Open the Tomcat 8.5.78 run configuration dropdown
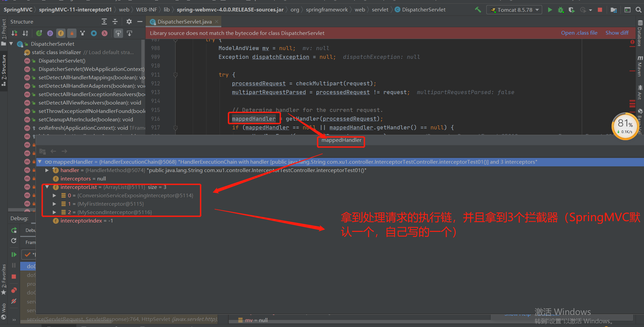Viewport: 644px width, 327px height. [514, 10]
